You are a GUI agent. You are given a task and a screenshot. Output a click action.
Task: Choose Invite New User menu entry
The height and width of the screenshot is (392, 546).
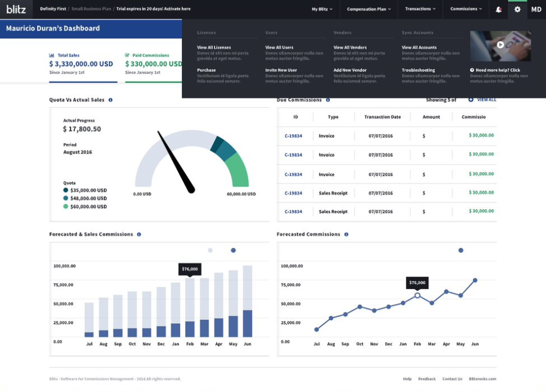click(x=281, y=70)
